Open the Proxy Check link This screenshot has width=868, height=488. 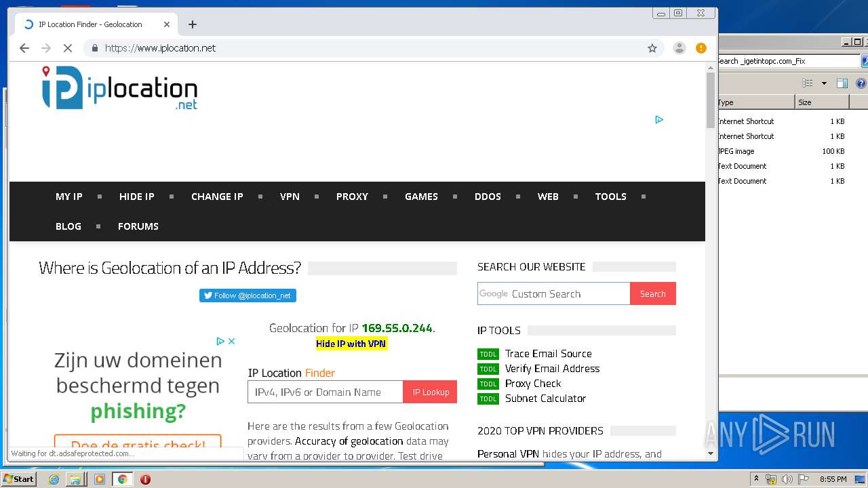[533, 384]
